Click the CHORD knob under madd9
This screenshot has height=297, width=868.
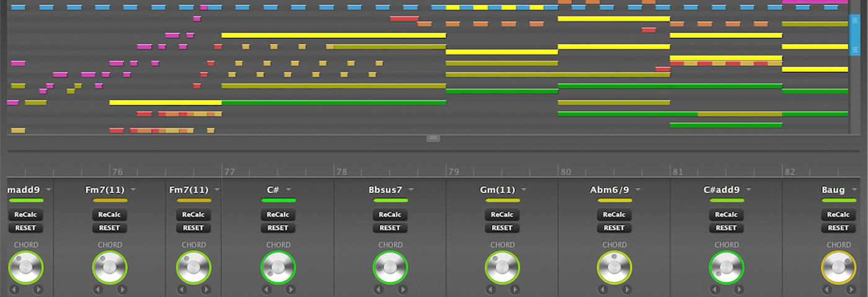pyautogui.click(x=26, y=268)
